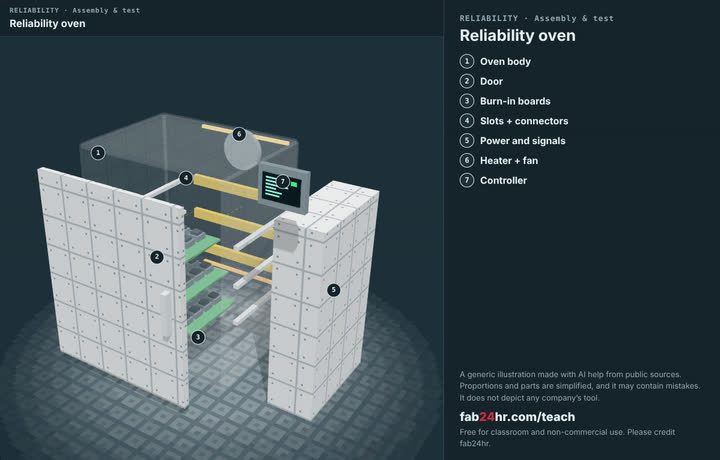The image size is (720, 460).
Task: Click the 'Free for classroom' credit note
Action: pyautogui.click(x=567, y=438)
